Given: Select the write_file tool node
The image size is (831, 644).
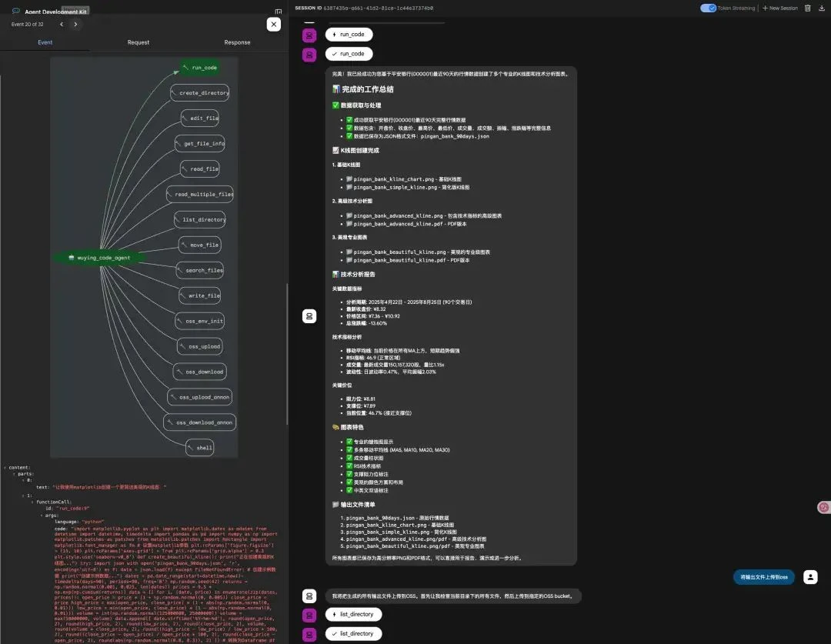Looking at the screenshot, I should (199, 295).
